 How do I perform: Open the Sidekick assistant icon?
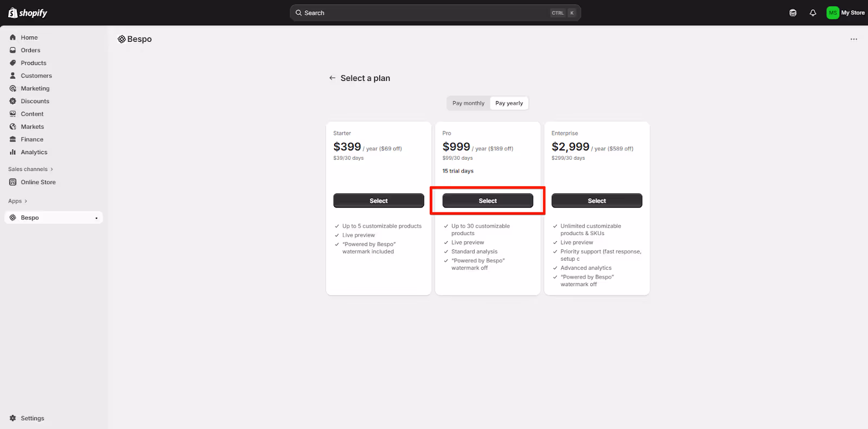coord(793,13)
